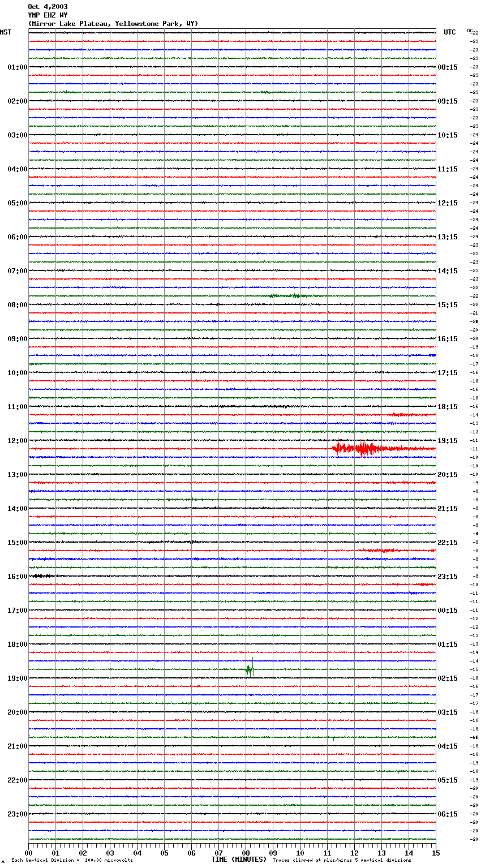481x868 pixels.
Task: Click the 03 minute axis tick label
Action: (110, 853)
